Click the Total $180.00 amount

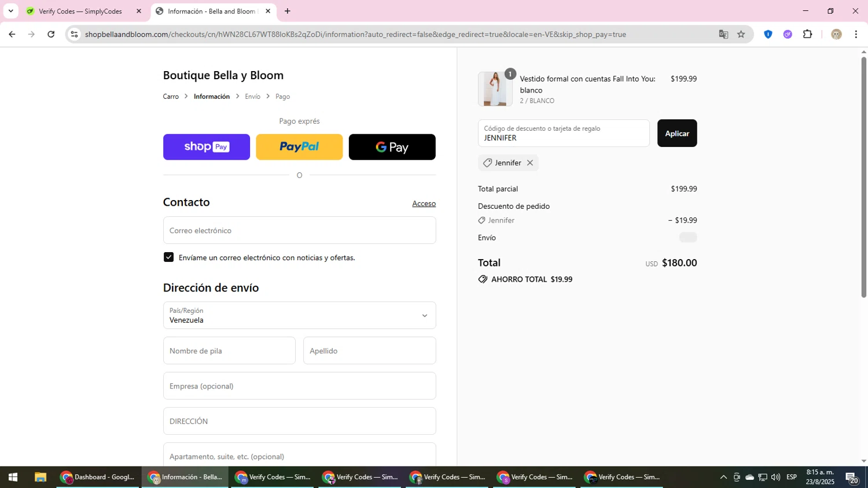679,263
